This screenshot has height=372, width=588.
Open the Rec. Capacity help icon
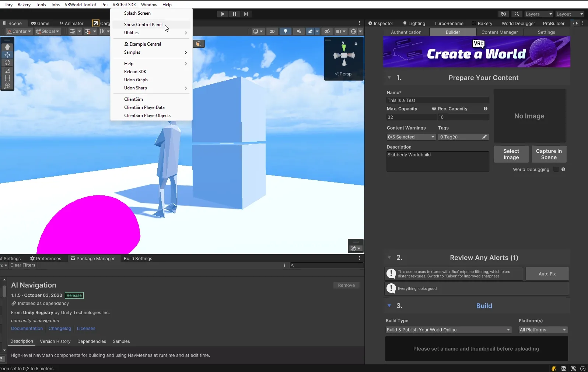click(486, 109)
